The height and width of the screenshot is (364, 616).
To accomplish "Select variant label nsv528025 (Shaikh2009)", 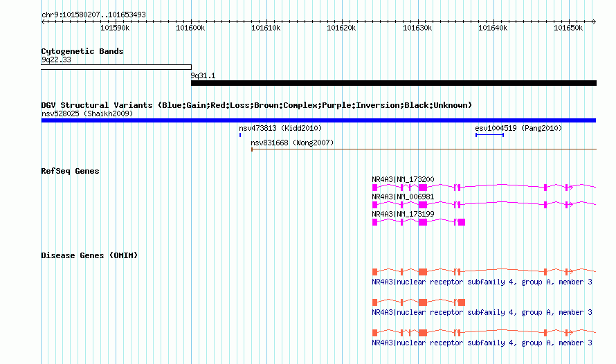I will coord(87,113).
